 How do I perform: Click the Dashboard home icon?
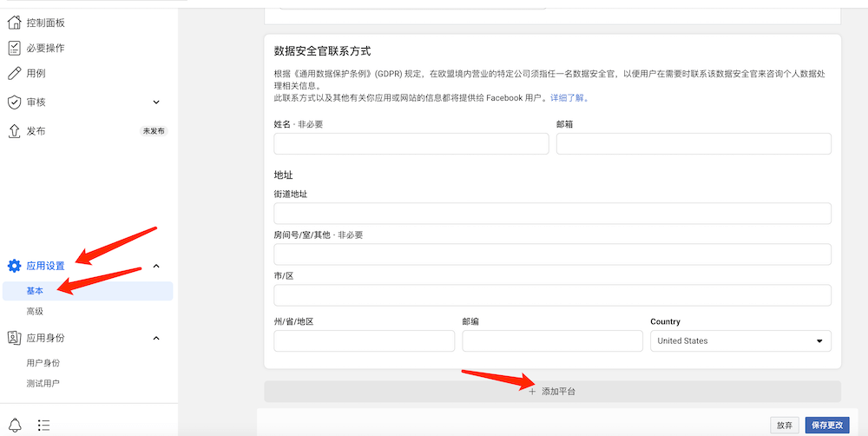(x=14, y=23)
